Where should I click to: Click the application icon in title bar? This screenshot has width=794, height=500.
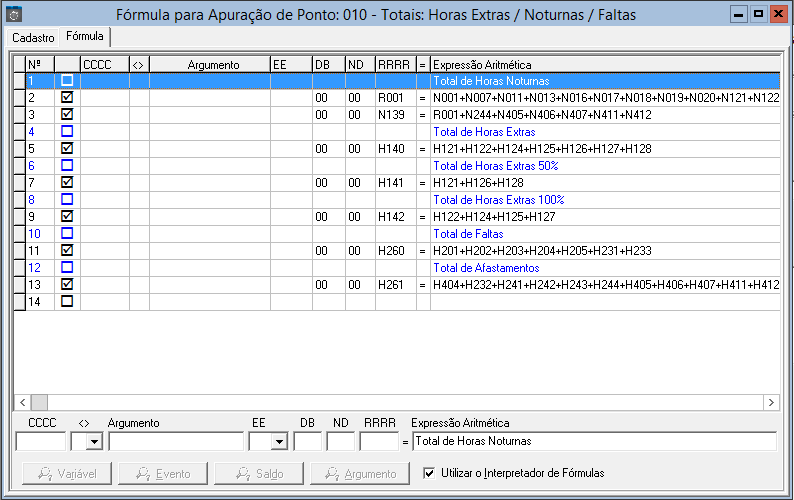pos(14,15)
